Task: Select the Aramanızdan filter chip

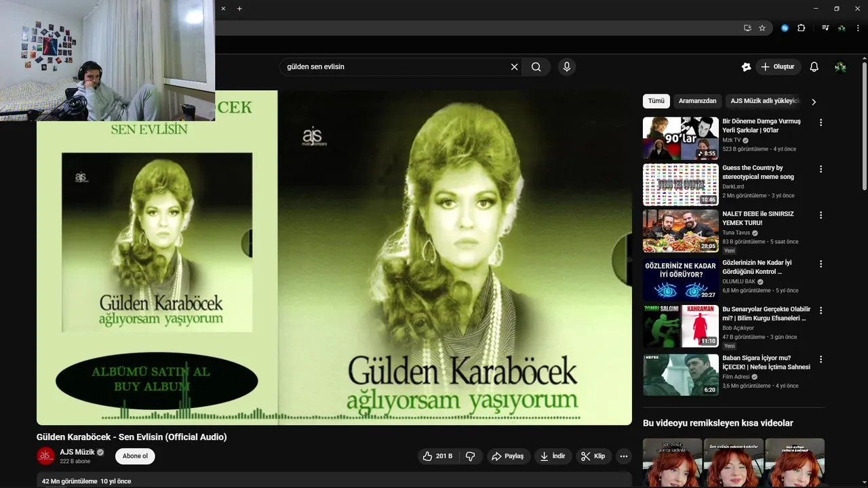Action: coord(697,101)
